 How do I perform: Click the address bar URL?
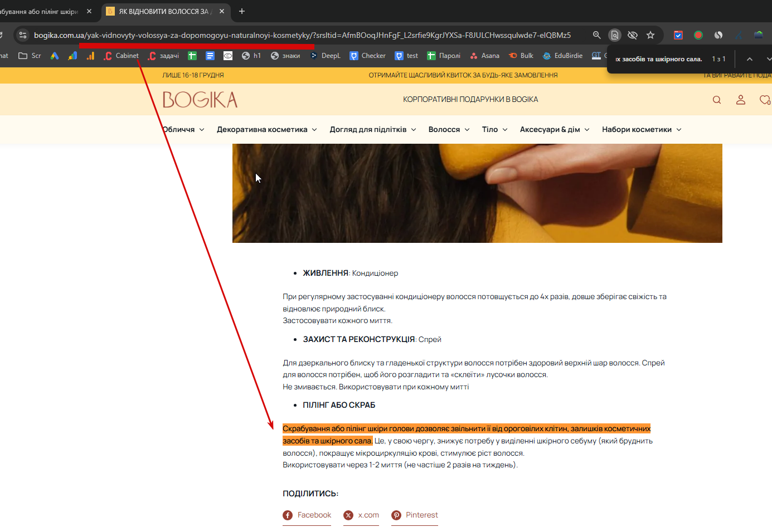(302, 35)
